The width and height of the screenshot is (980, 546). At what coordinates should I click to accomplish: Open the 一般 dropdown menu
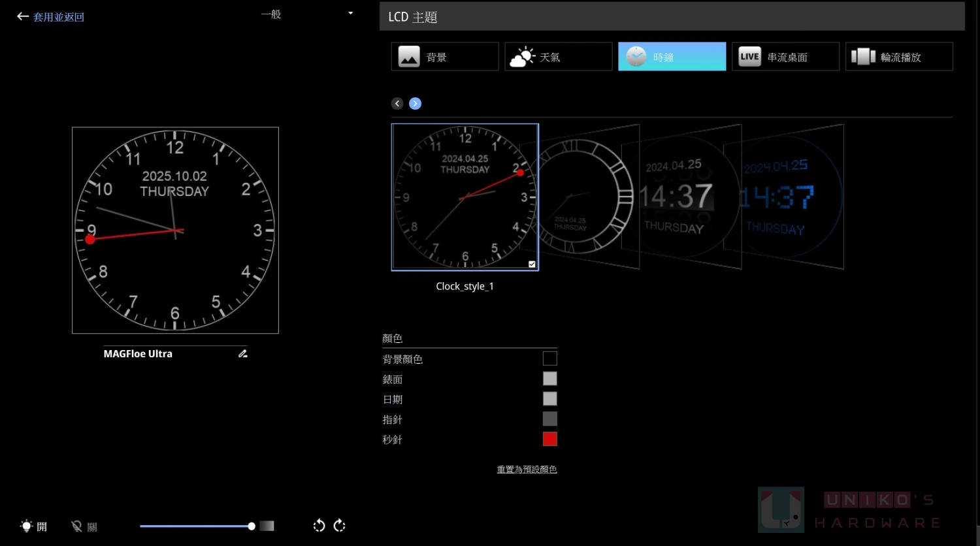click(307, 14)
